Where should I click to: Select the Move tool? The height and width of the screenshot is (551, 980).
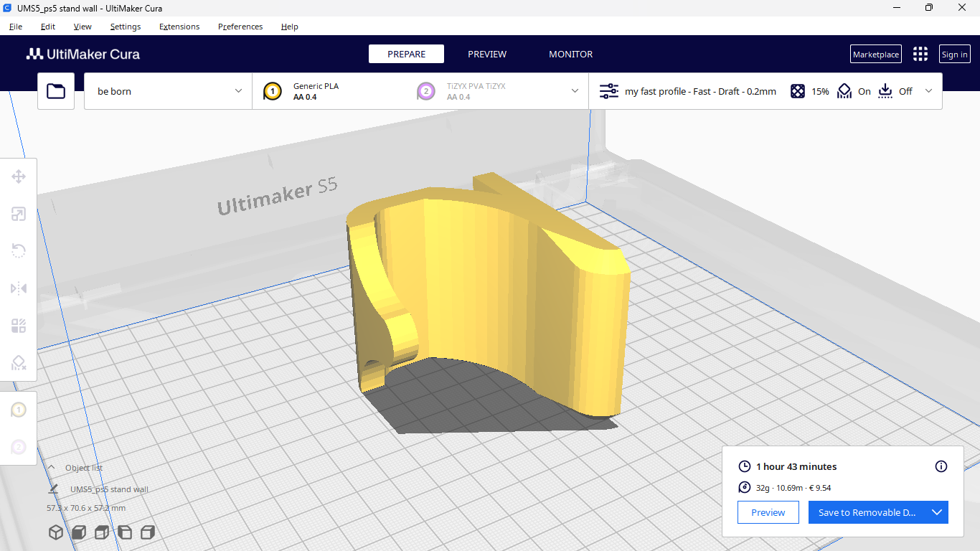(19, 176)
